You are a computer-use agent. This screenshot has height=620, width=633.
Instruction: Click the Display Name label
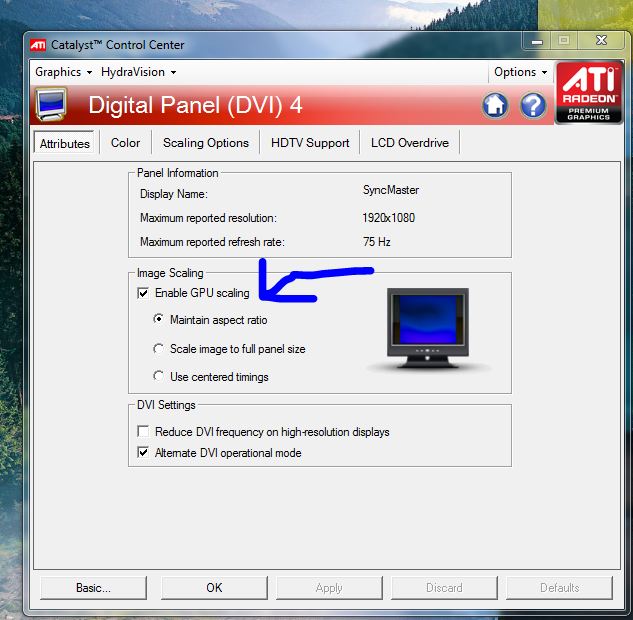click(174, 194)
